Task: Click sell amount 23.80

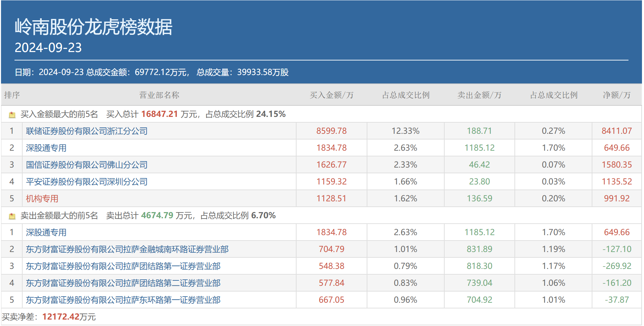Action: [x=479, y=182]
